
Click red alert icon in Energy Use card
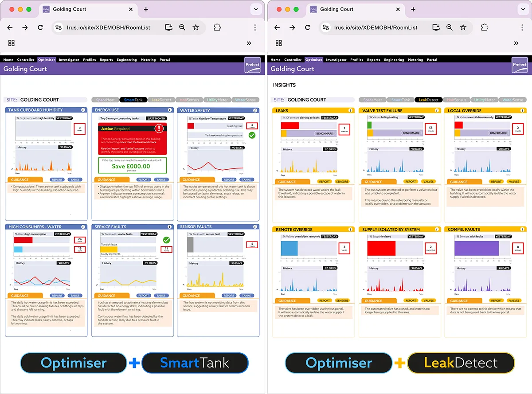159,129
